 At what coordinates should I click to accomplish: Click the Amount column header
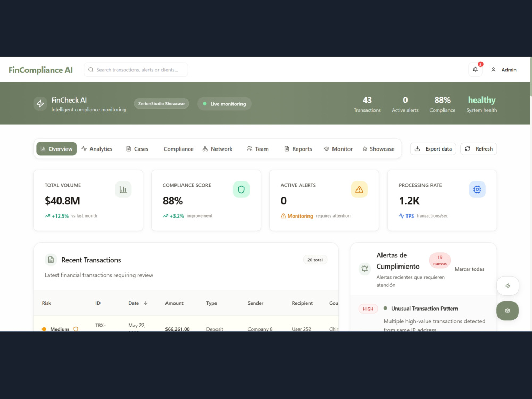174,303
